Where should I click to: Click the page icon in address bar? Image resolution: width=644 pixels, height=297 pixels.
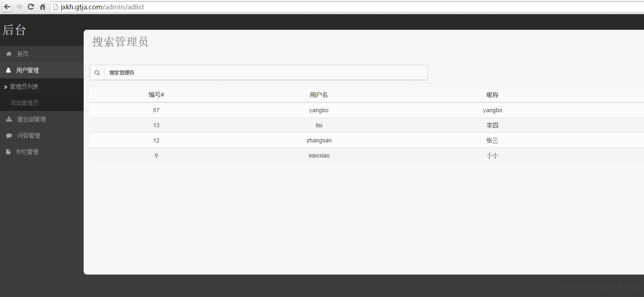(56, 7)
